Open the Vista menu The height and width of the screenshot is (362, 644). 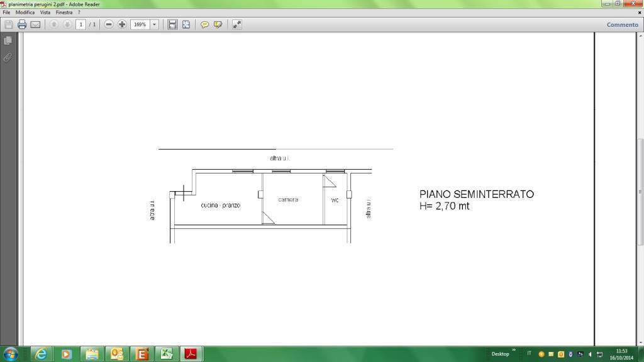[45, 13]
